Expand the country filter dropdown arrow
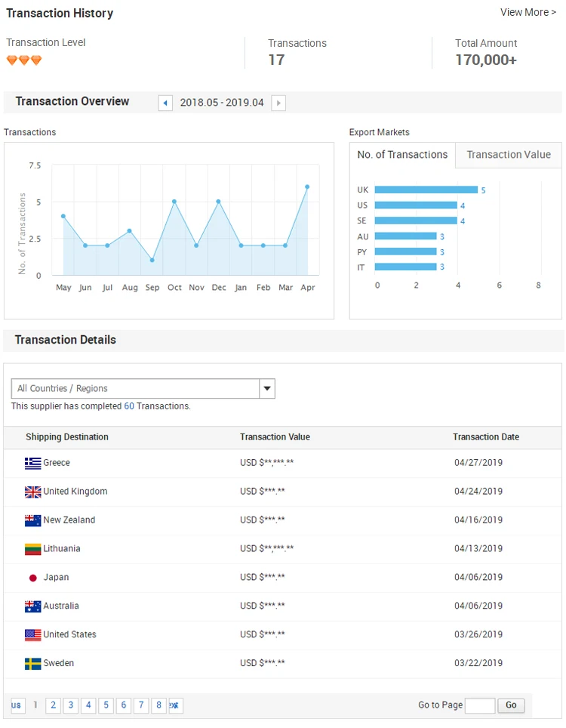The image size is (566, 728). click(267, 388)
